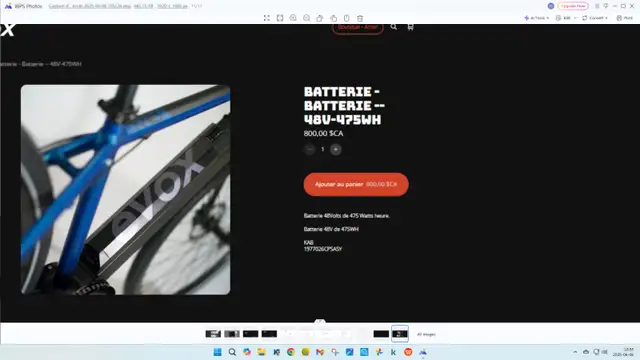Toggle pin window on top
640x360 pixels.
pos(606,6)
